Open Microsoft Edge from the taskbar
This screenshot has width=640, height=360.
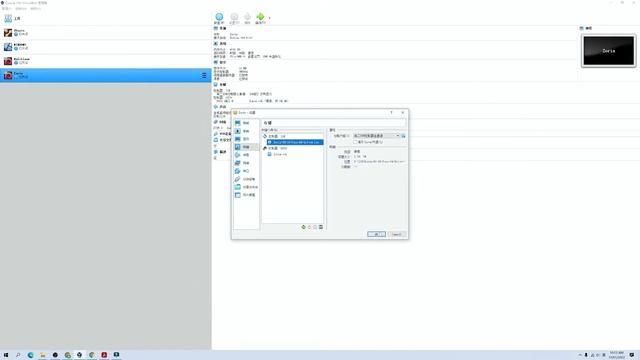click(30, 355)
